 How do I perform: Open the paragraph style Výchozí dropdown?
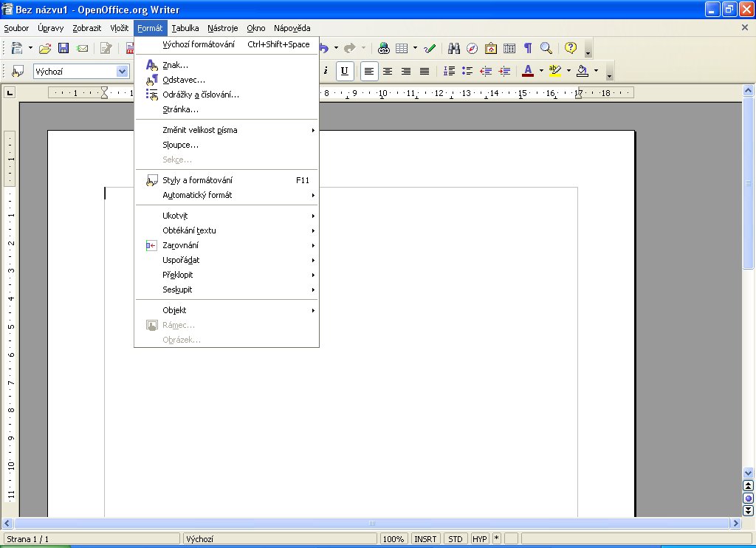coord(122,72)
